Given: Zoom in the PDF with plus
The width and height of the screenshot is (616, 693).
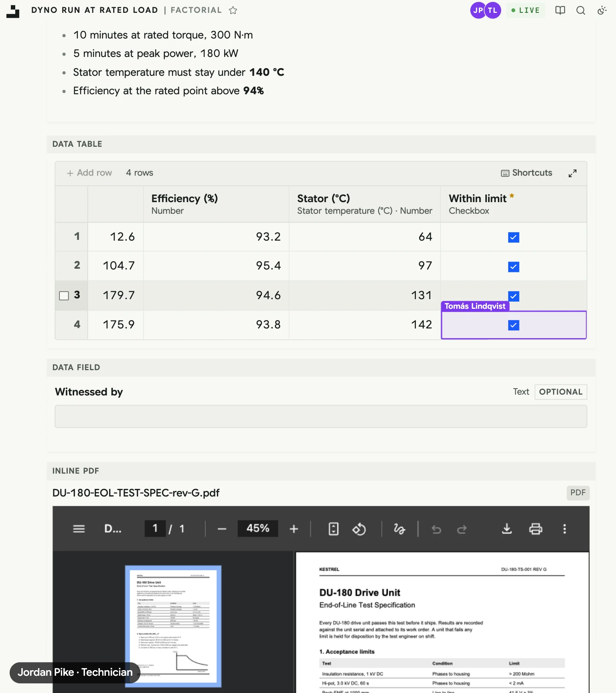Looking at the screenshot, I should (294, 529).
